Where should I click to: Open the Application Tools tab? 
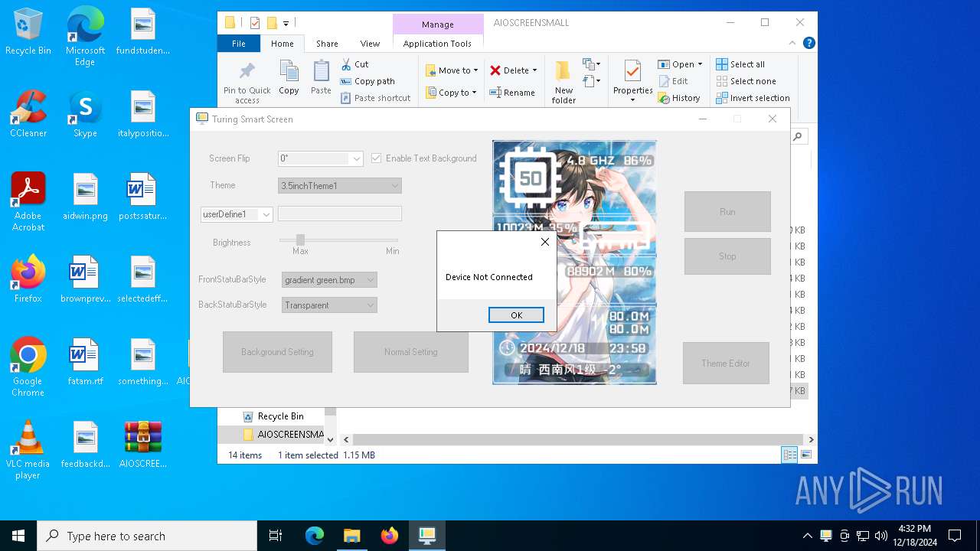437,44
